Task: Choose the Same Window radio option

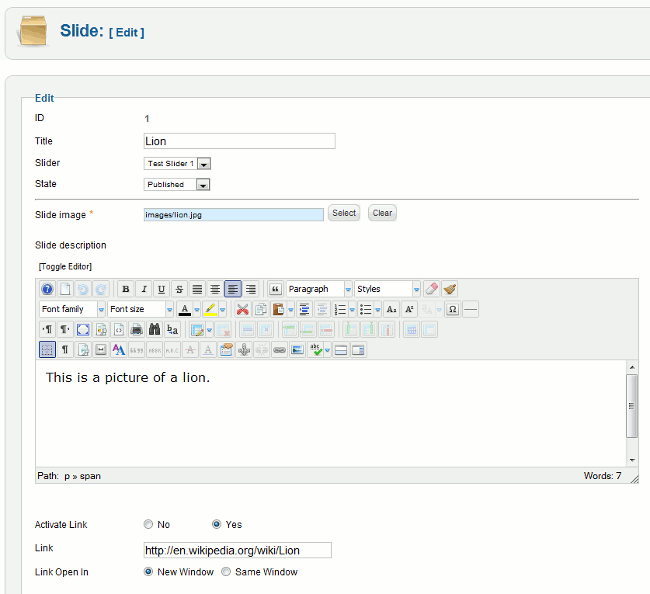Action: click(x=226, y=572)
